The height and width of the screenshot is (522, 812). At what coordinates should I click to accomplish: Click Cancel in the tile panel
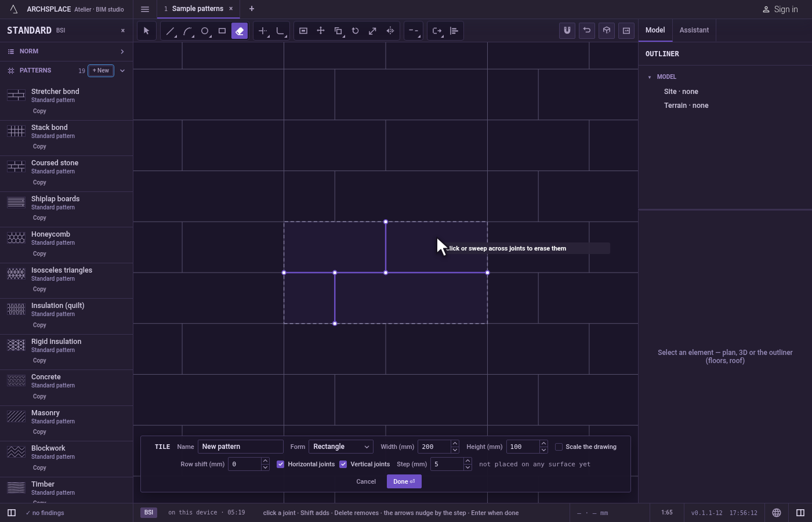tap(366, 481)
